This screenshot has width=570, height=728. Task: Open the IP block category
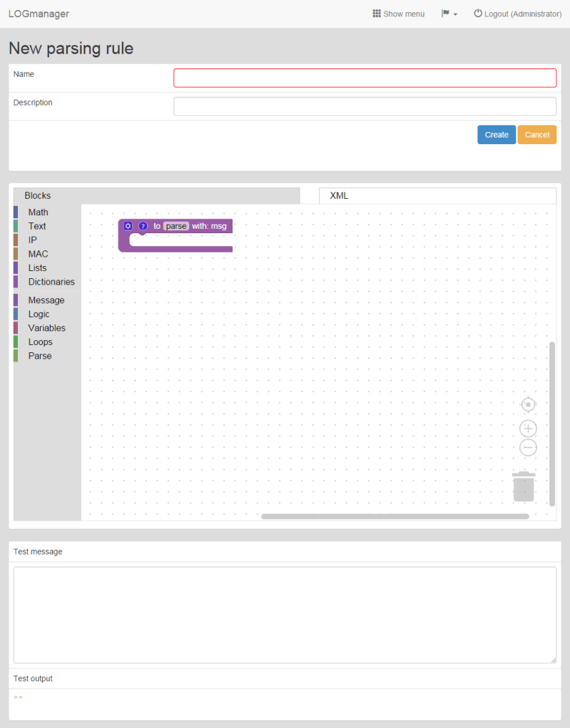[47, 240]
